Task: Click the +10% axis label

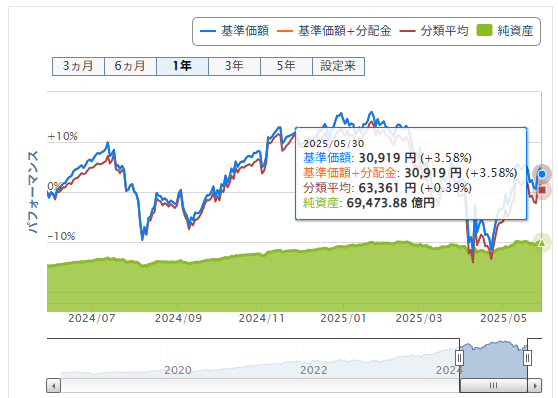Action: (63, 136)
